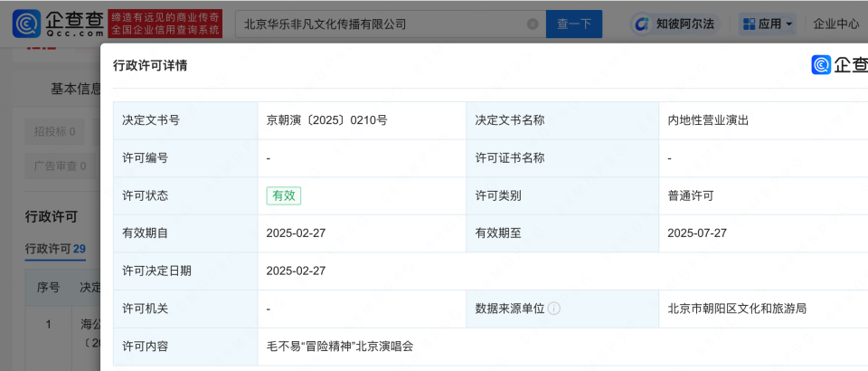Click the 序号 column header
This screenshot has width=868, height=371.
(48, 288)
